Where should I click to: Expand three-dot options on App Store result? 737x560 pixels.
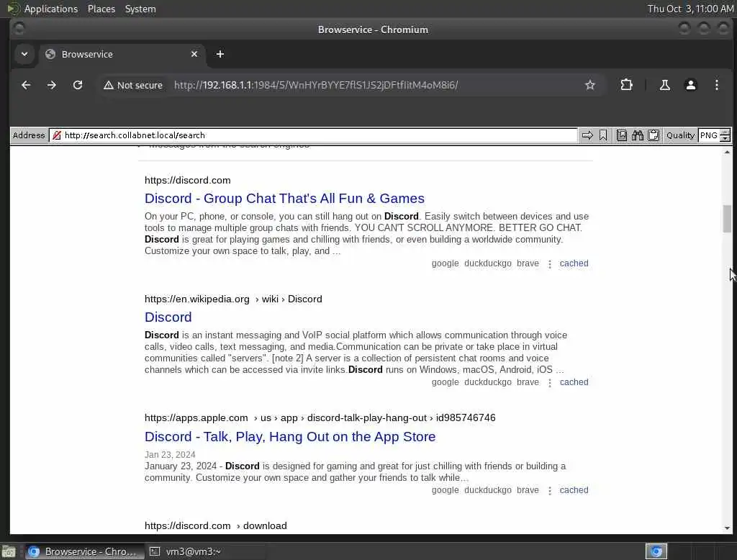(x=549, y=491)
